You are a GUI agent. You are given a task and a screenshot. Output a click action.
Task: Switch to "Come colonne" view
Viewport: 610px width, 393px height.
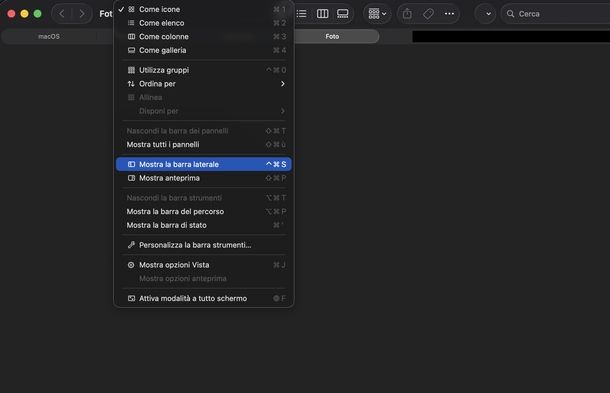point(203,37)
